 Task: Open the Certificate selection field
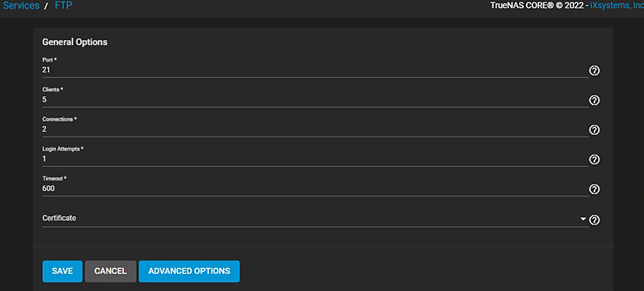(x=315, y=218)
